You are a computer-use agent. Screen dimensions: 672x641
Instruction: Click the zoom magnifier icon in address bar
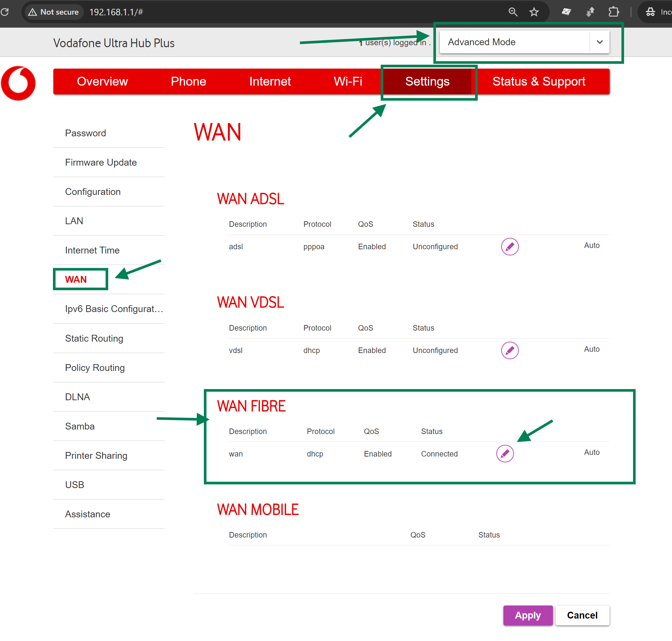[513, 12]
